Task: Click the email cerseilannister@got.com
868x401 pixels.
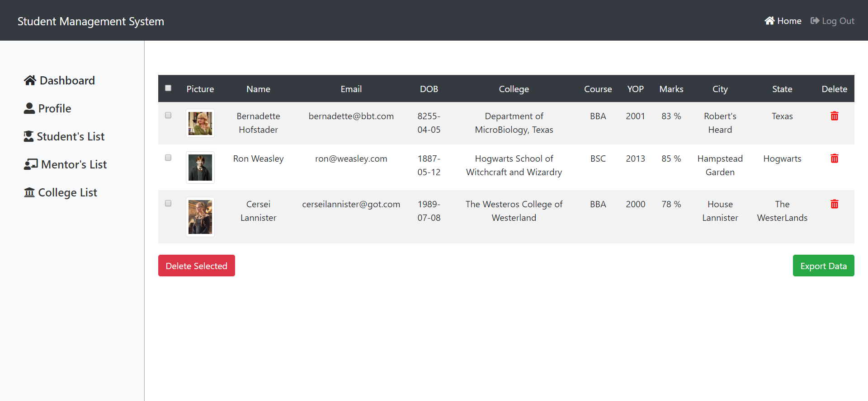Action: (x=351, y=204)
